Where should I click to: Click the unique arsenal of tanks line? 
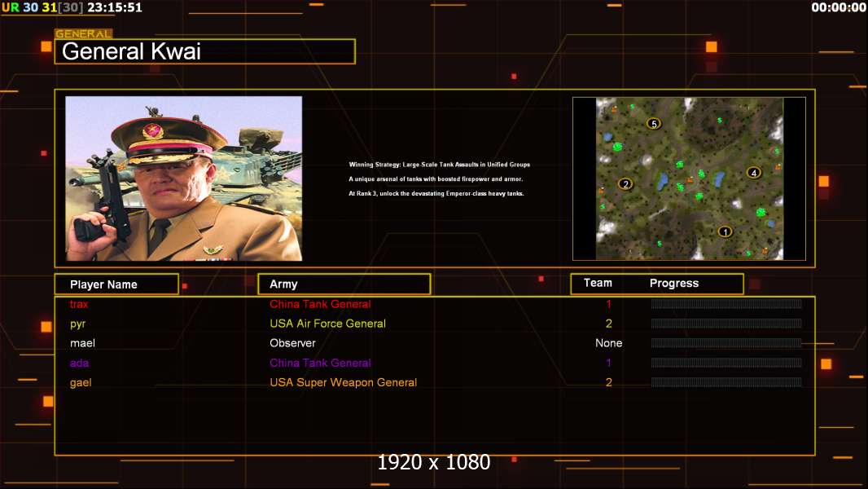(x=436, y=178)
